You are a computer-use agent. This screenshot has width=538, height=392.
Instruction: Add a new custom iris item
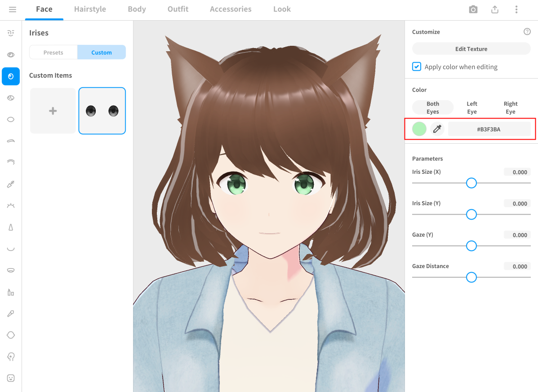point(53,111)
